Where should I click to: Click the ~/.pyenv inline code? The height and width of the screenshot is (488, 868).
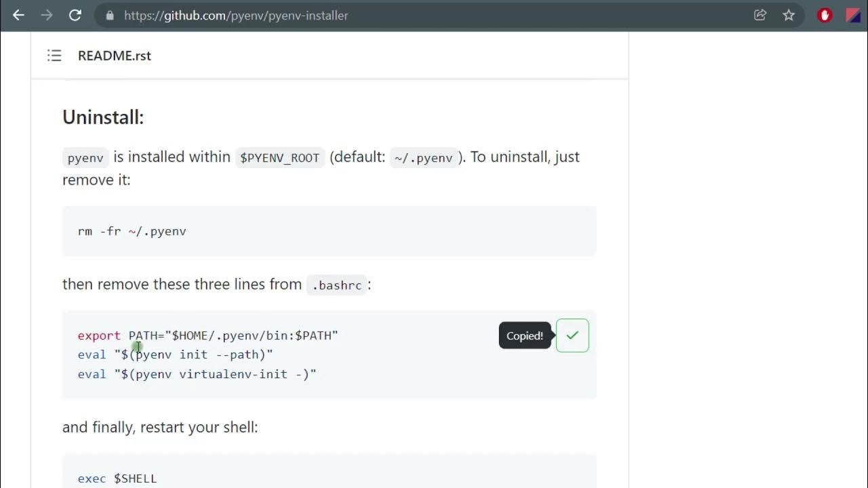424,158
